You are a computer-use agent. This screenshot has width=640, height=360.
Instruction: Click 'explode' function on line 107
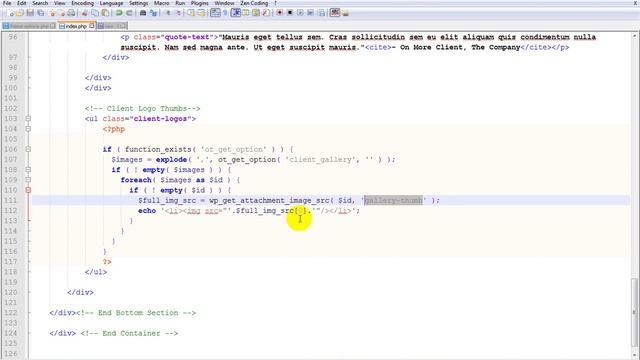(x=171, y=160)
